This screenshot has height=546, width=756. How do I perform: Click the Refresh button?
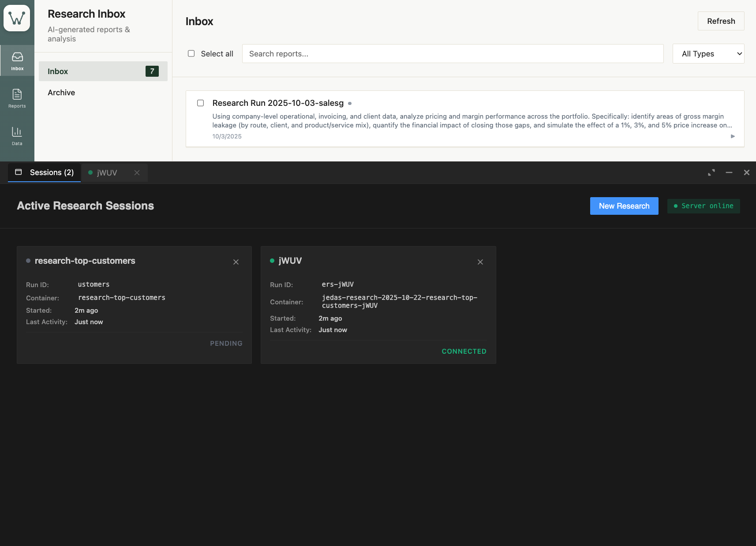point(721,21)
